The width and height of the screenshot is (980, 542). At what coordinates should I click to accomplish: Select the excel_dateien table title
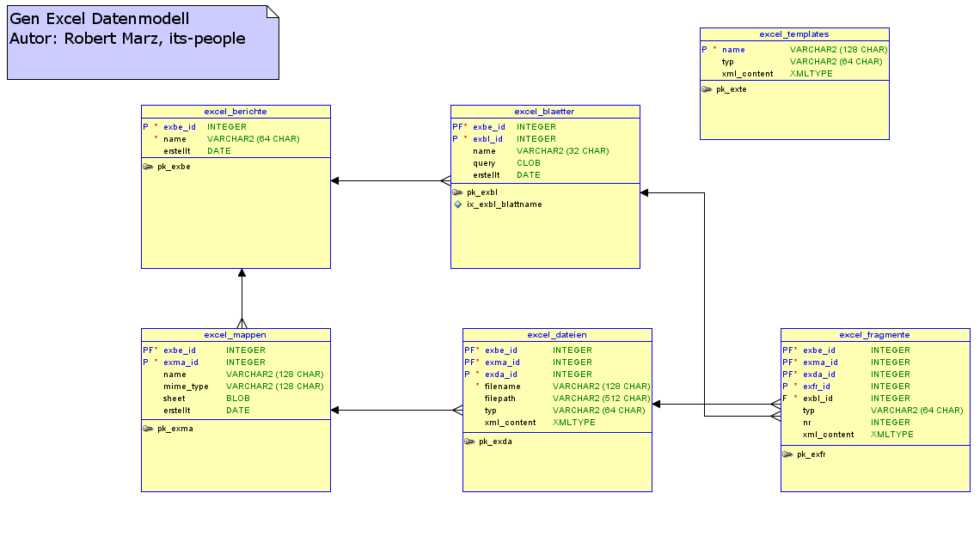[x=557, y=335]
